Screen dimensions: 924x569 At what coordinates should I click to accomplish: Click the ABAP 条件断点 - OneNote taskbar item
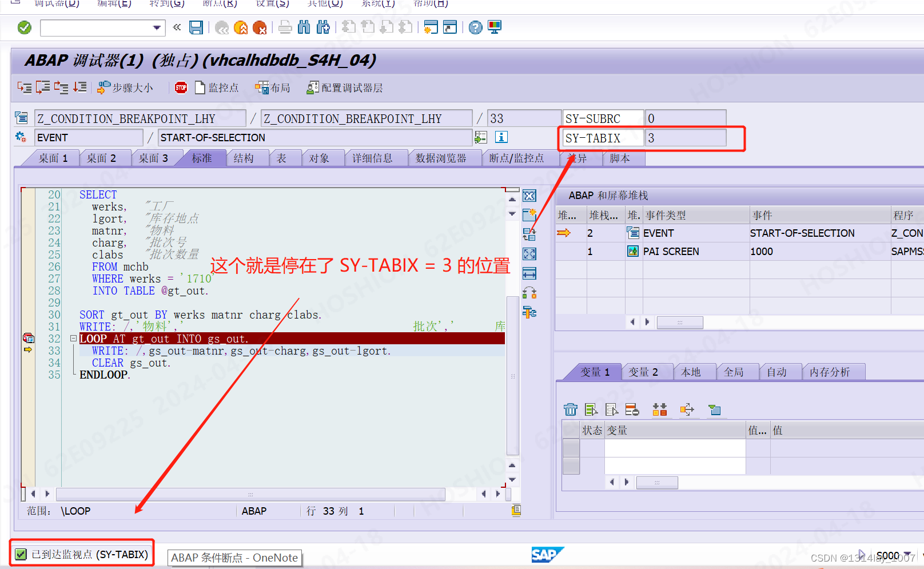click(x=234, y=558)
